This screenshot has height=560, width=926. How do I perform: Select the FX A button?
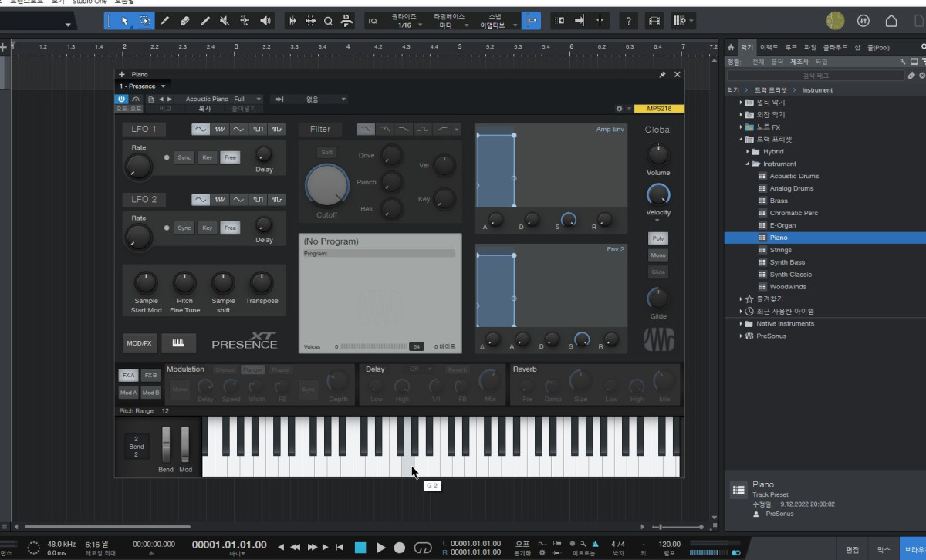click(128, 376)
